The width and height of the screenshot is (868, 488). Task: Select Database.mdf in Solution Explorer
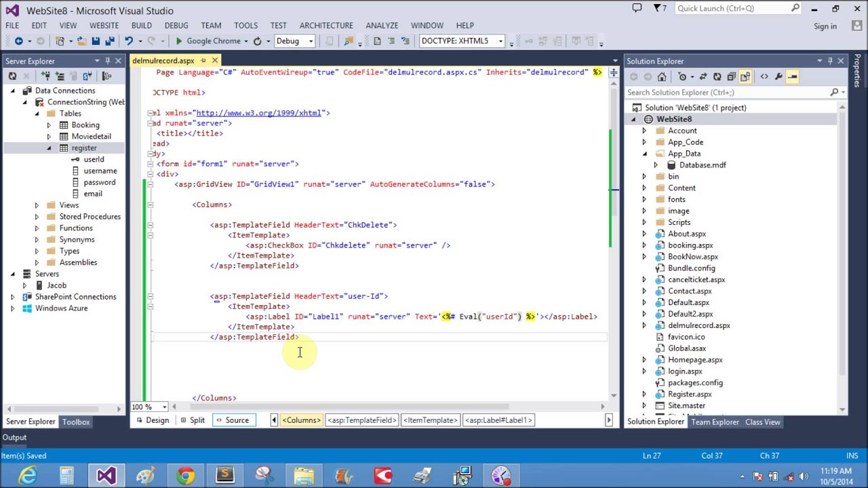tap(702, 165)
